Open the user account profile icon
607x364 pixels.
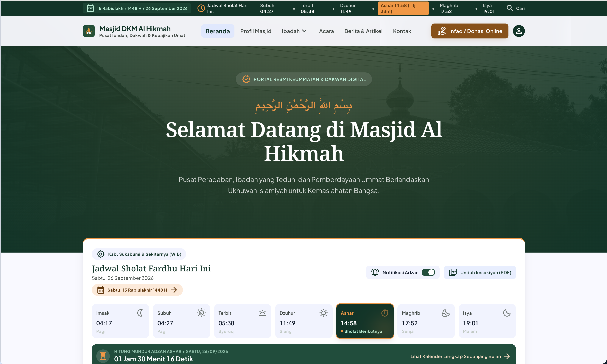(519, 31)
